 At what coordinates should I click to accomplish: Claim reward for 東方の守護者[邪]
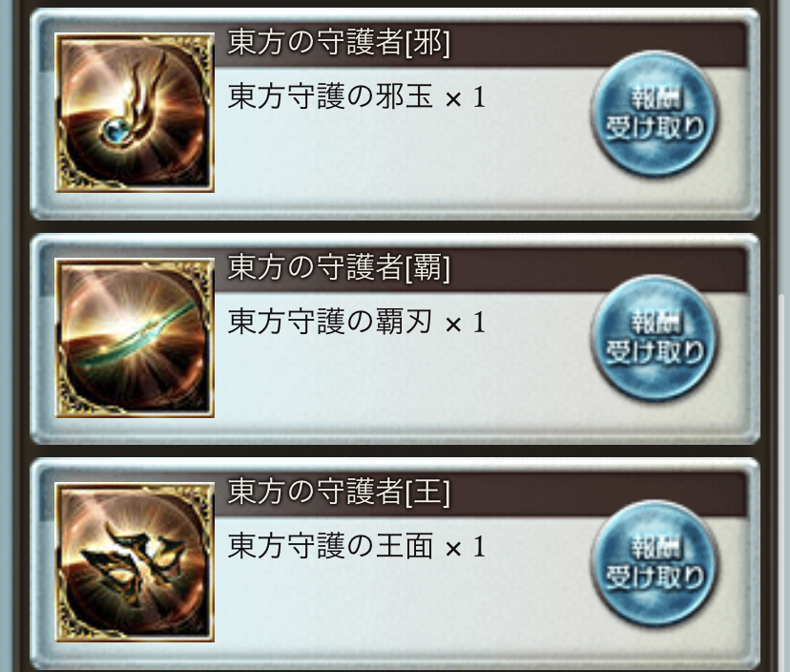click(655, 114)
